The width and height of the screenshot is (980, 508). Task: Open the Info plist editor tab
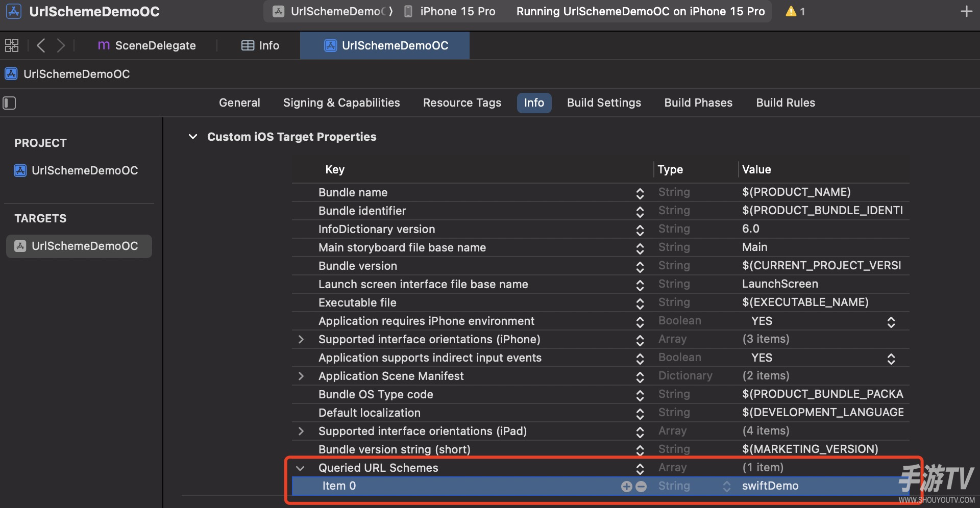point(260,45)
